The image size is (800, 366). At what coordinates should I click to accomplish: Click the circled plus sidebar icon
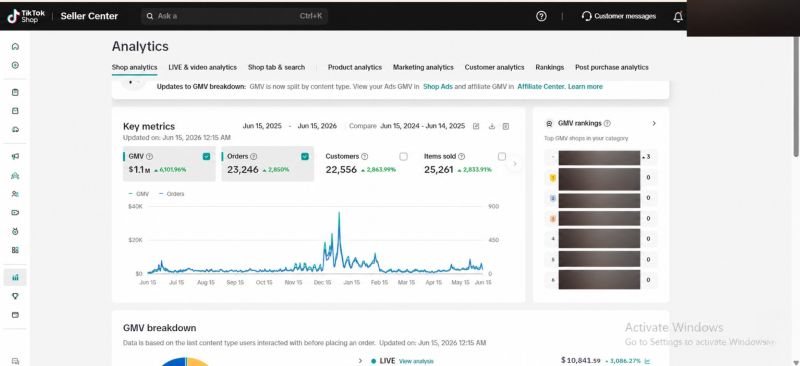tap(15, 65)
